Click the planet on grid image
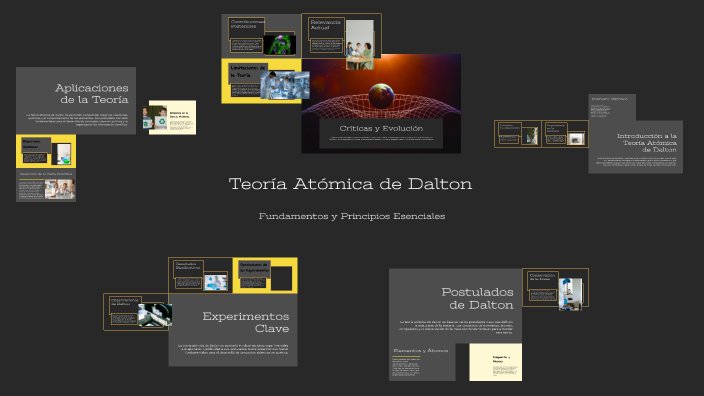Image resolution: width=704 pixels, height=396 pixels. pos(381,97)
